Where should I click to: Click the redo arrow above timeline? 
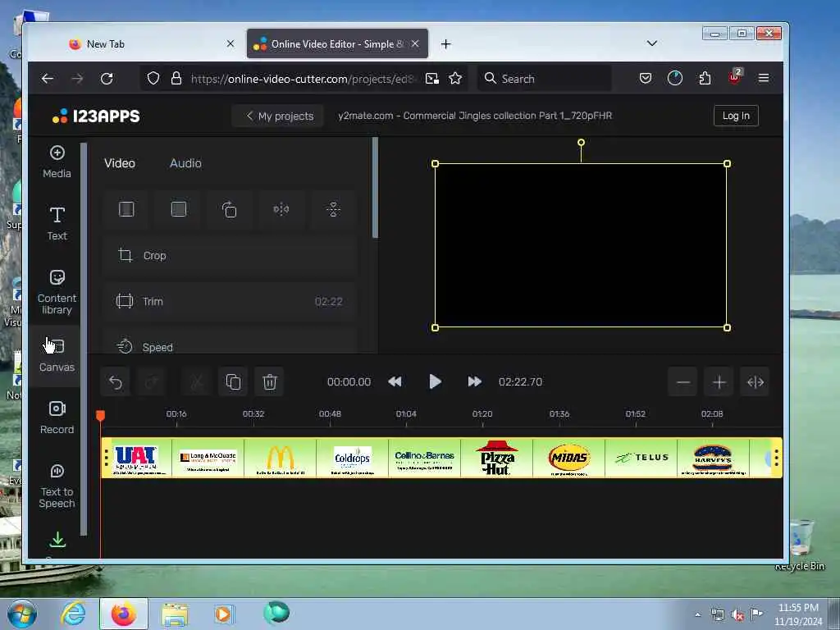pyautogui.click(x=152, y=382)
